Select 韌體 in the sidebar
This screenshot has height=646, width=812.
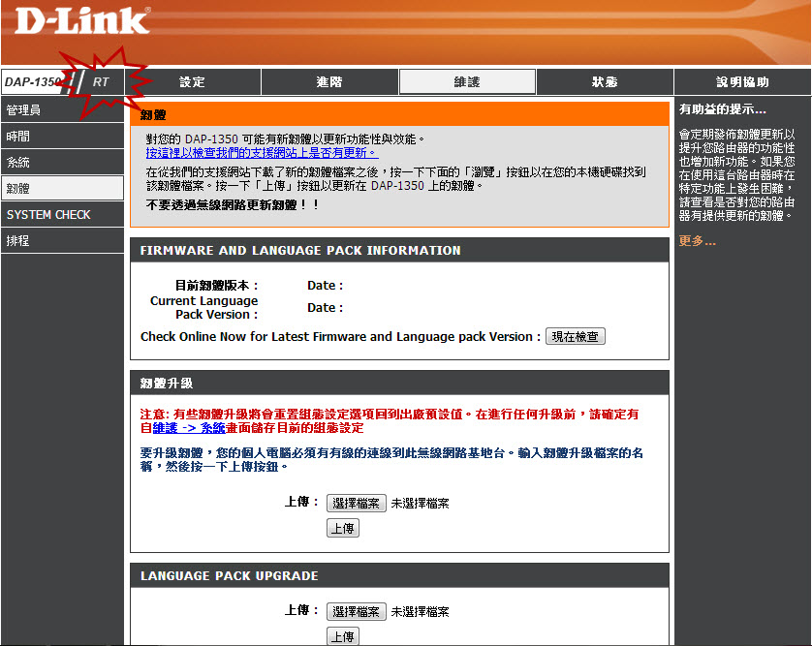click(x=62, y=189)
